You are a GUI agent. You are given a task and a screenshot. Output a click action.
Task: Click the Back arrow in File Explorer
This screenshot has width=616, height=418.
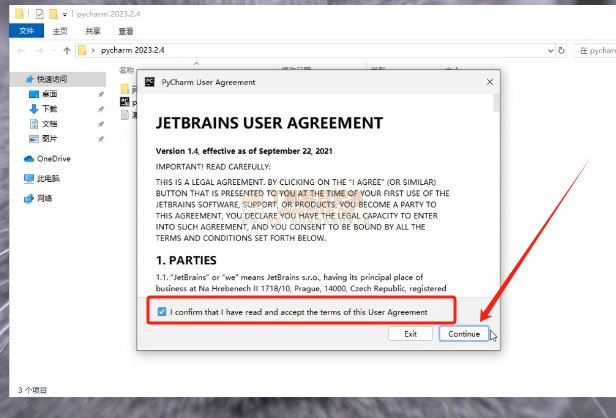click(x=21, y=51)
